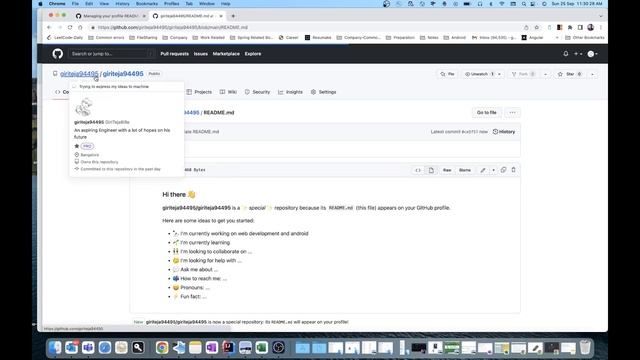Click the trash icon to delete file

tap(513, 170)
